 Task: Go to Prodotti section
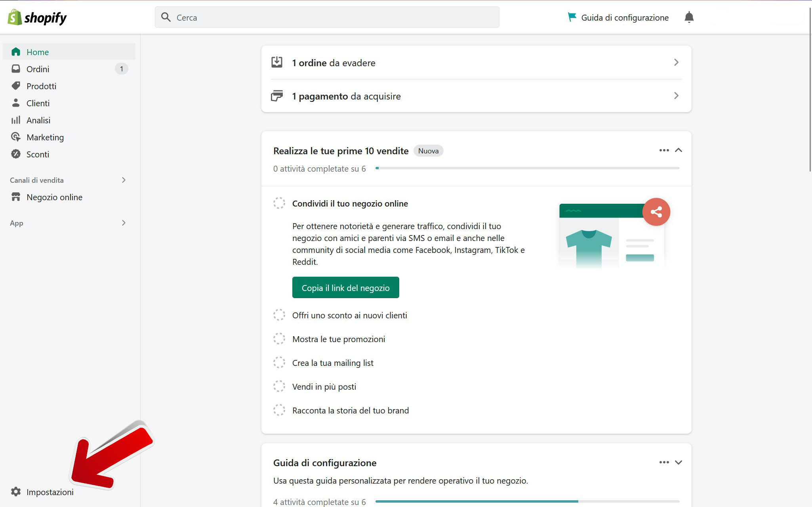41,86
